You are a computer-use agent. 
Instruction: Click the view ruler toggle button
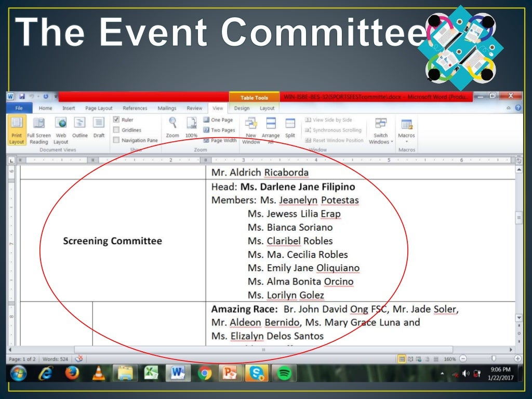(x=519, y=160)
